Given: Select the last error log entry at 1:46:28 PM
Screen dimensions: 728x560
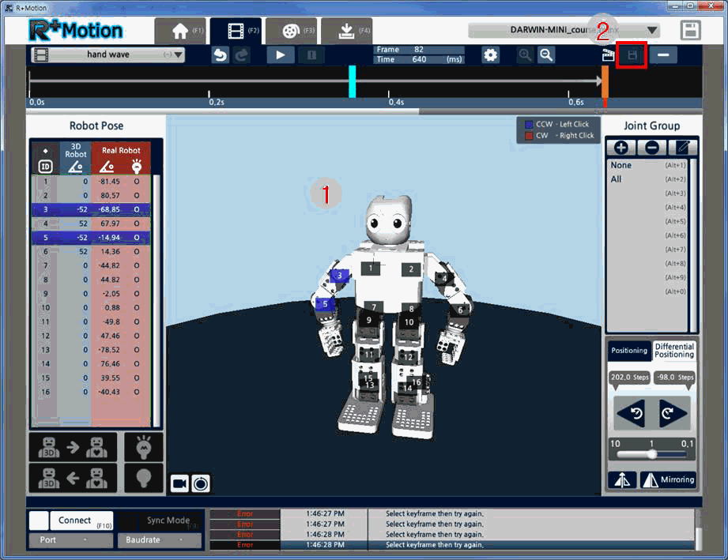Looking at the screenshot, I should pos(452,545).
